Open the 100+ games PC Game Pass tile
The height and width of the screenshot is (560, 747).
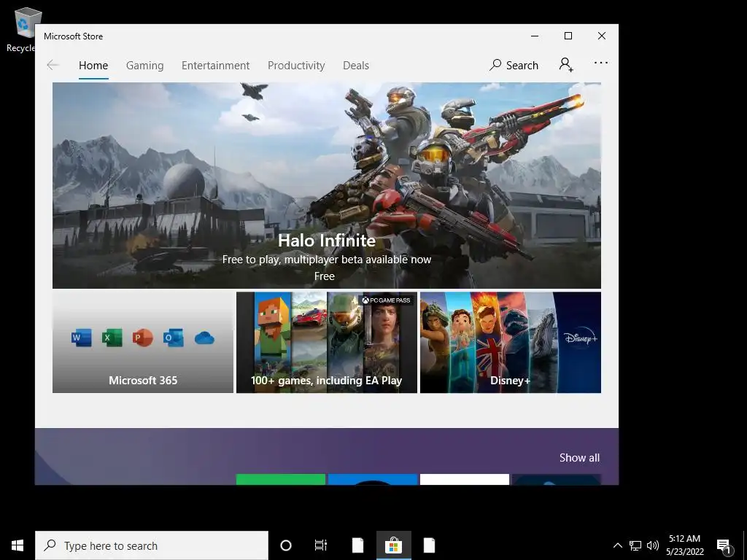pyautogui.click(x=326, y=343)
